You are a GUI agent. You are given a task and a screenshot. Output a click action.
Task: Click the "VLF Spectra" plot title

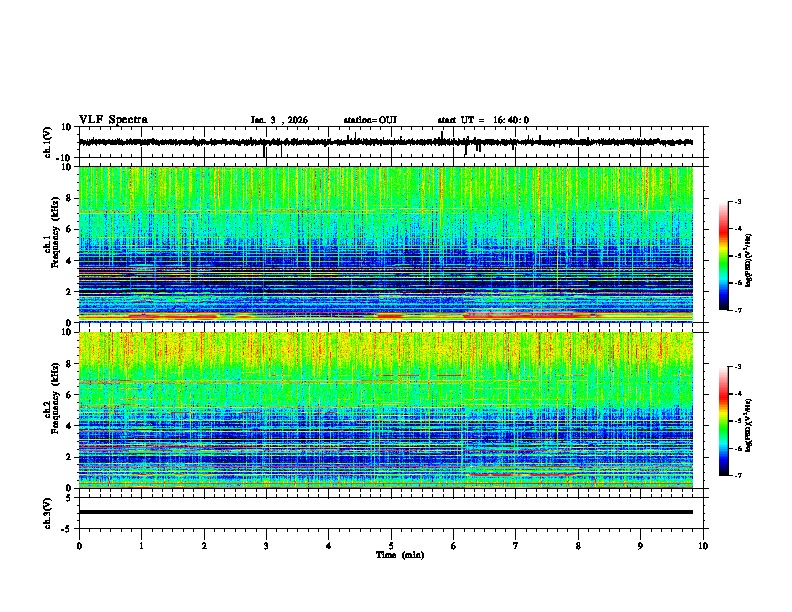(113, 120)
